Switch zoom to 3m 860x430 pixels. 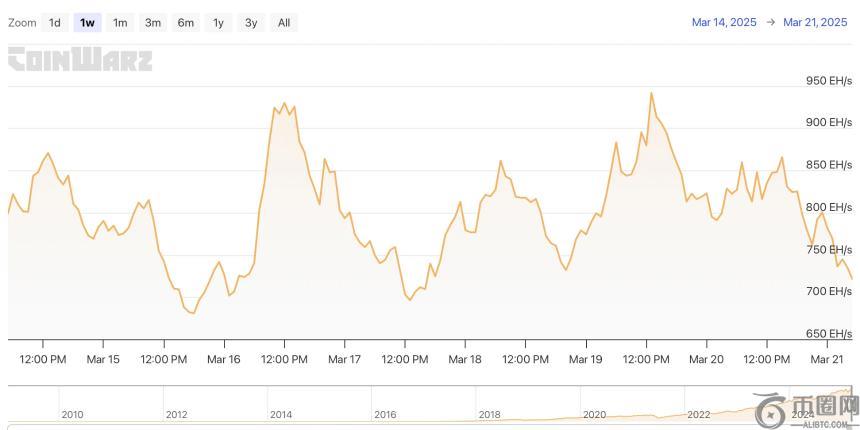tap(153, 22)
